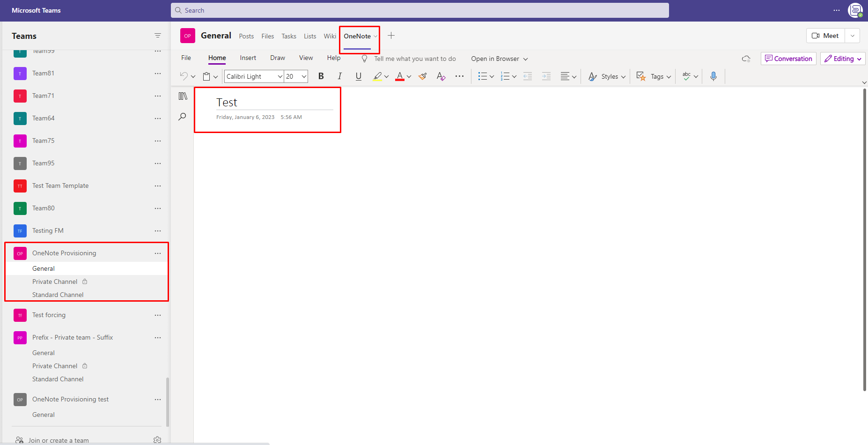Apply the red font color
The height and width of the screenshot is (445, 868).
(x=400, y=76)
